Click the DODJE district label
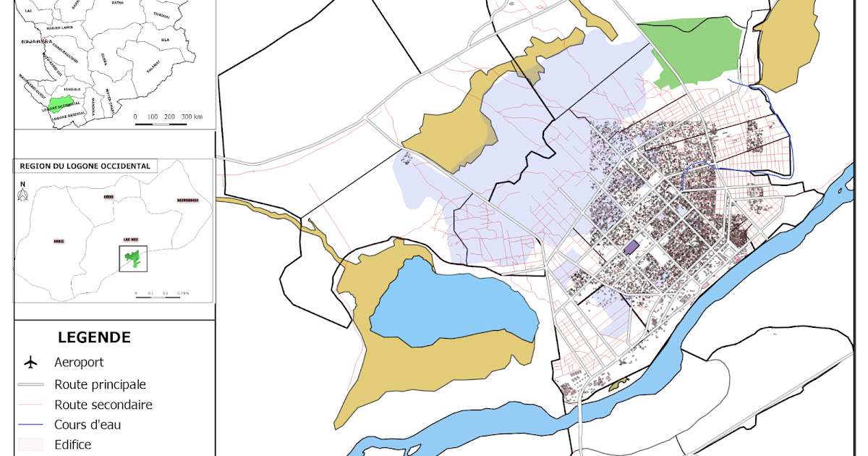 [59, 242]
